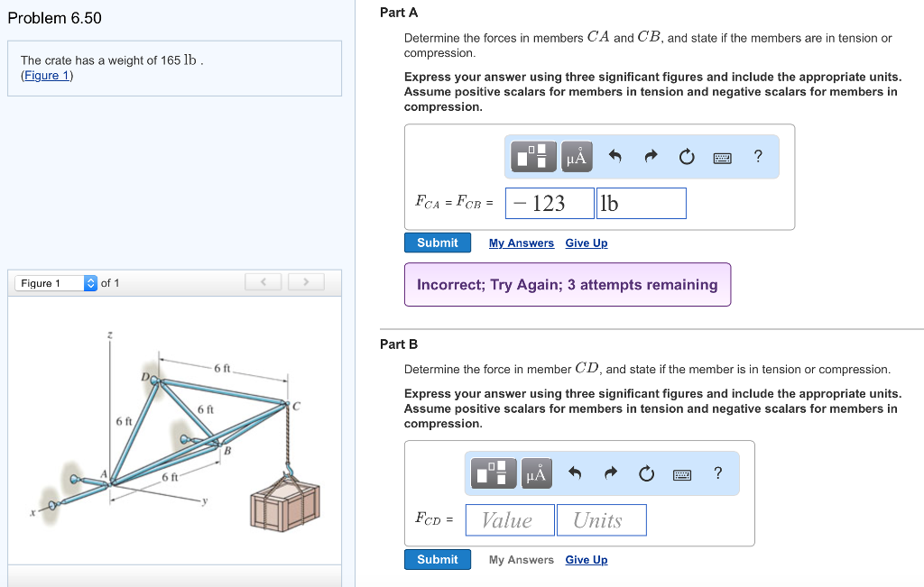Click the Part A value field showing −123
The width and height of the screenshot is (924, 587).
[x=550, y=203]
